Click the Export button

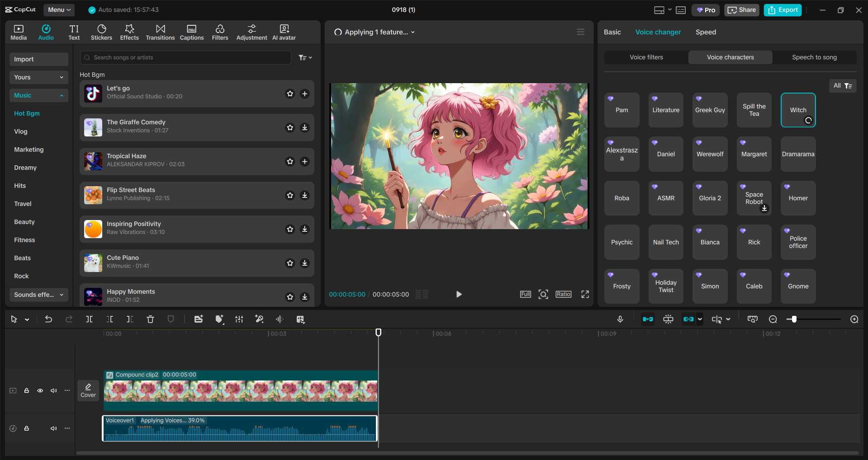(782, 9)
